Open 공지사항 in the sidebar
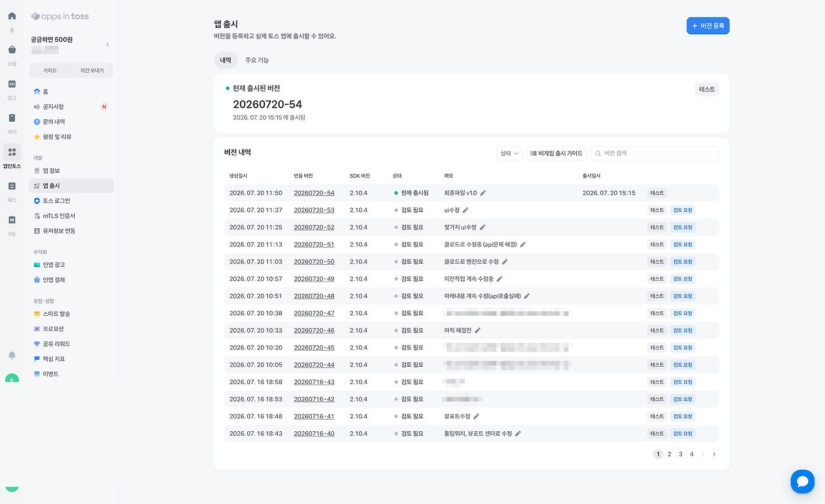This screenshot has height=504, width=825. (71, 106)
